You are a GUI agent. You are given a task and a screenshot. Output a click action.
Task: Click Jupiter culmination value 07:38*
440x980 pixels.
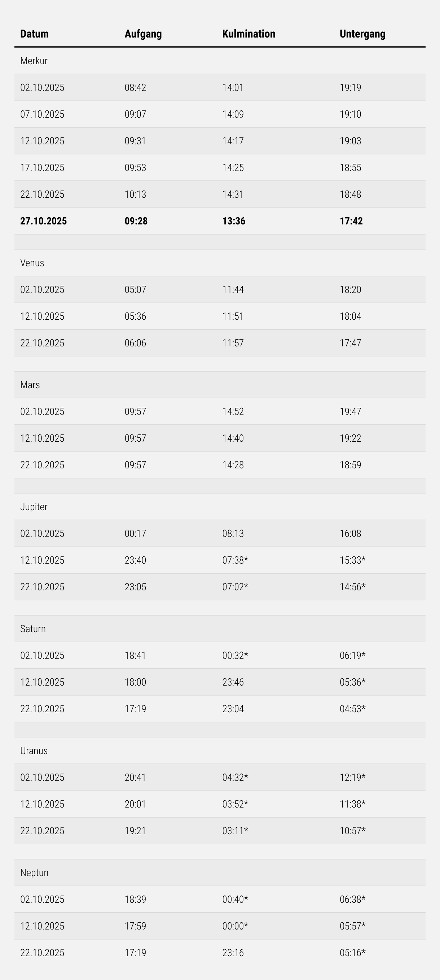click(235, 560)
